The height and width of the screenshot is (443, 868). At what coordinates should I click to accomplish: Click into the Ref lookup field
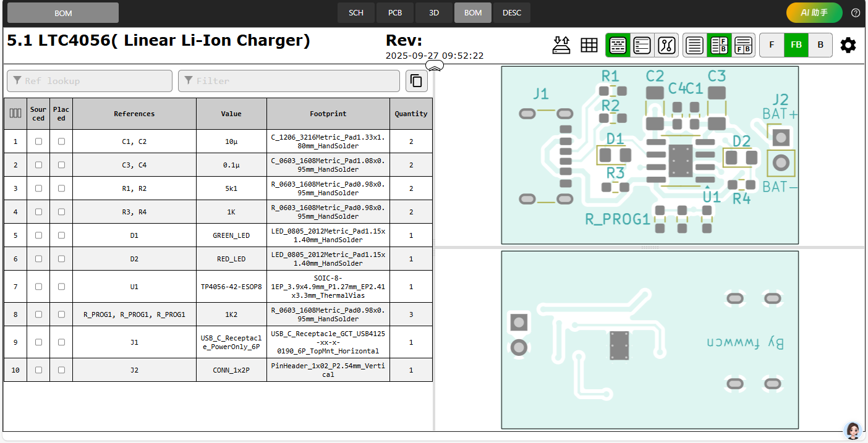[x=90, y=81]
